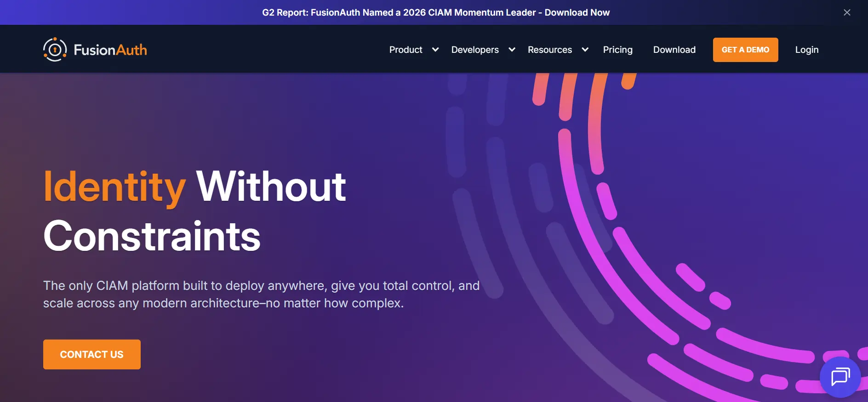Image resolution: width=868 pixels, height=402 pixels.
Task: Go to the Download page
Action: click(x=674, y=50)
